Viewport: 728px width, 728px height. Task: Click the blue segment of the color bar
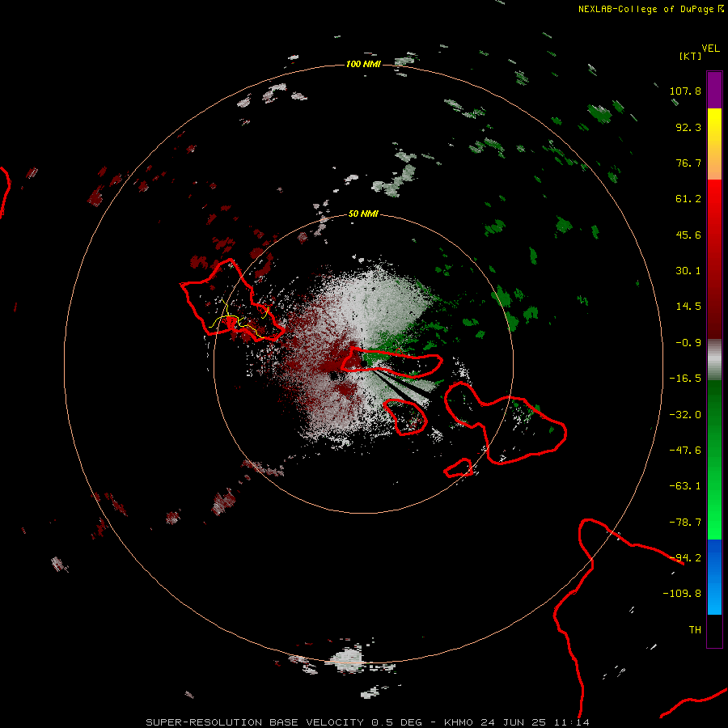pyautogui.click(x=714, y=577)
